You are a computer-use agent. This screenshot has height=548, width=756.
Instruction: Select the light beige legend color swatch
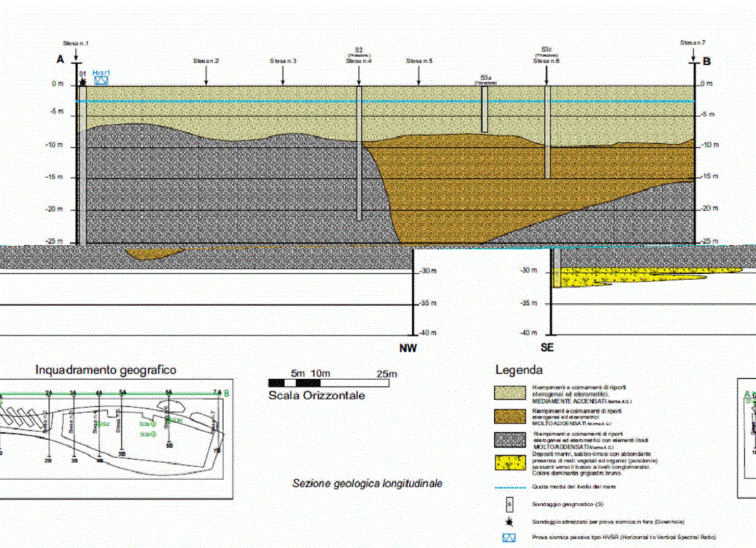[510, 393]
